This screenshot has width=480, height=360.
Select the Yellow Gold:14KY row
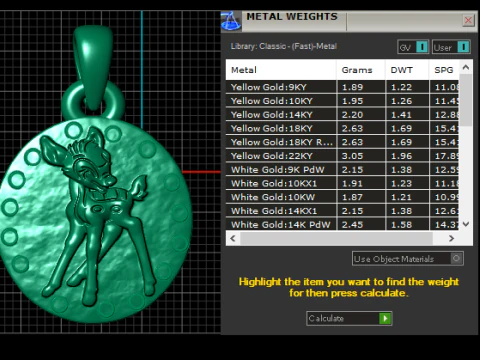342,114
